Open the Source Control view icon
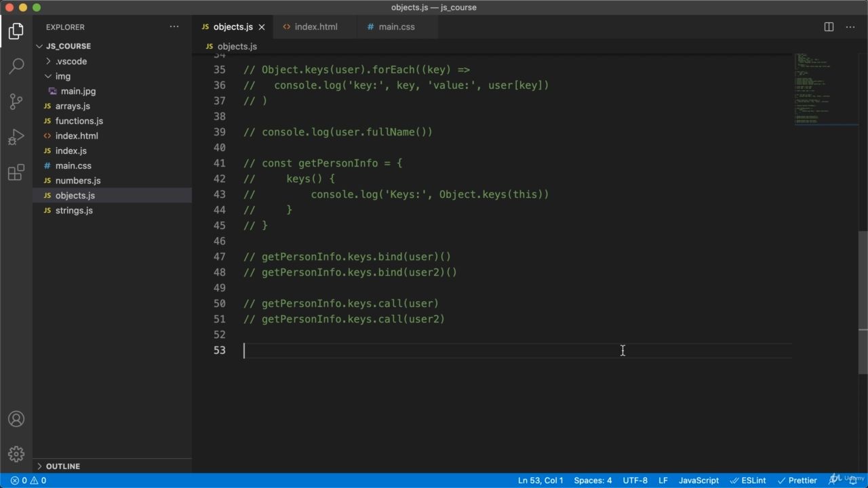 [x=16, y=102]
